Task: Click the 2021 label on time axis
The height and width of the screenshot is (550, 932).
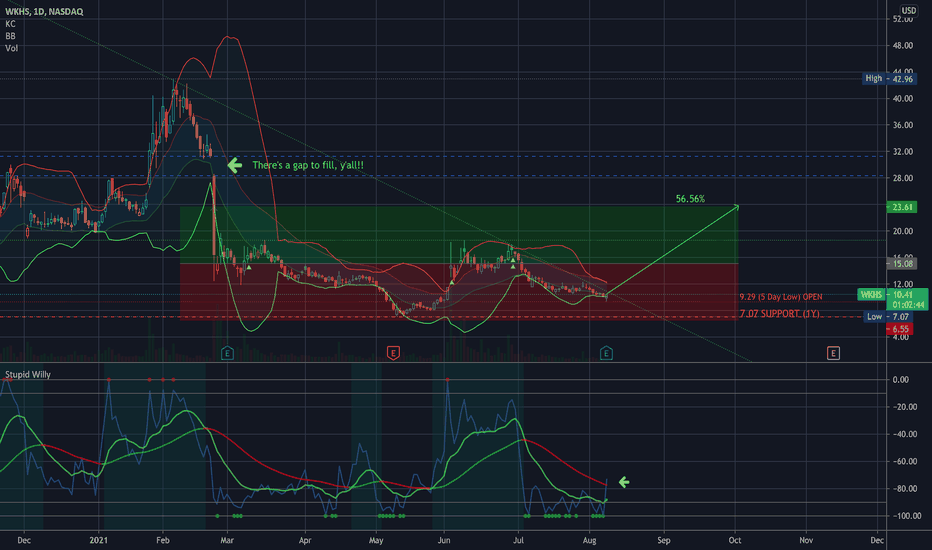Action: 99,540
